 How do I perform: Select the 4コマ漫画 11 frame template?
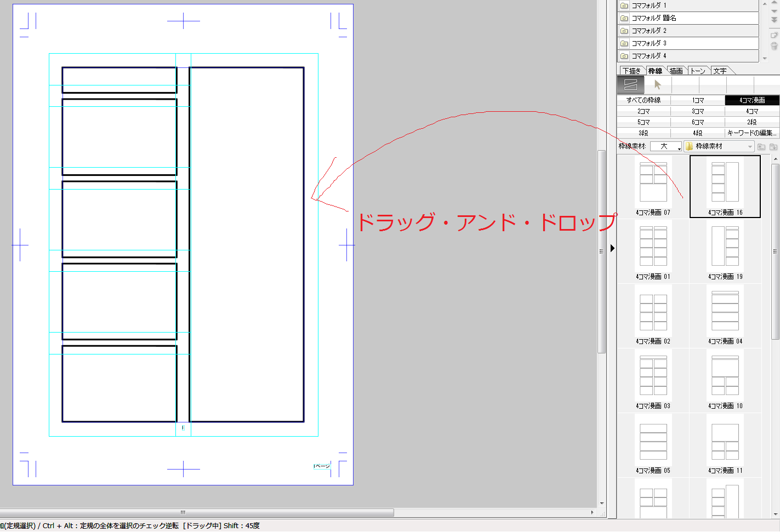click(725, 445)
